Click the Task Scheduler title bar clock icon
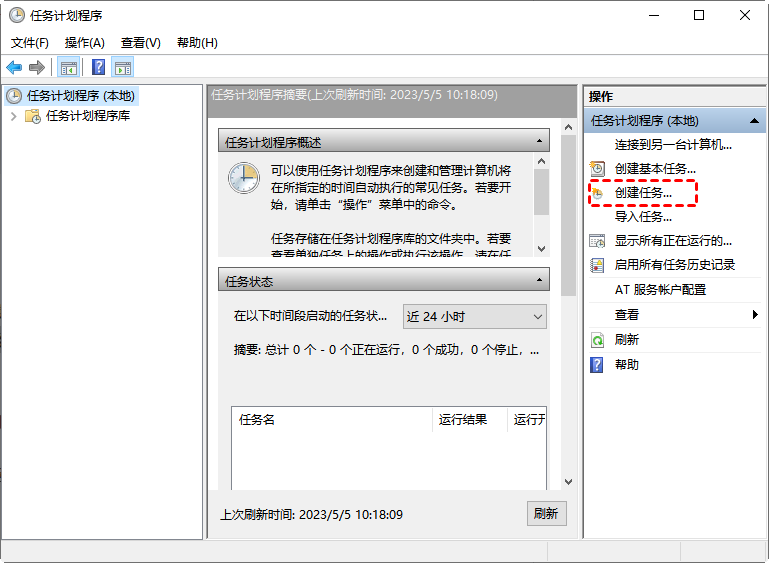The width and height of the screenshot is (769, 563). coord(17,15)
